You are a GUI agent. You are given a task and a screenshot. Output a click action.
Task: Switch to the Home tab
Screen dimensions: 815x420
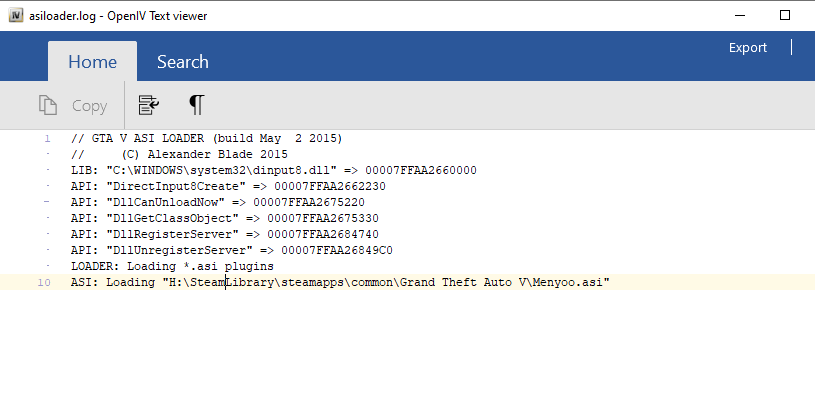[x=92, y=62]
